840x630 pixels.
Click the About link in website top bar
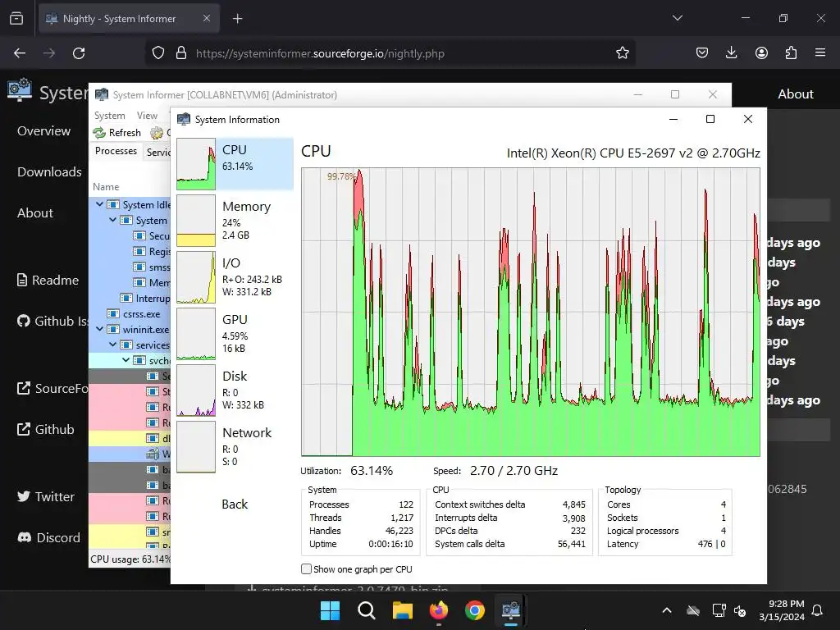796,94
